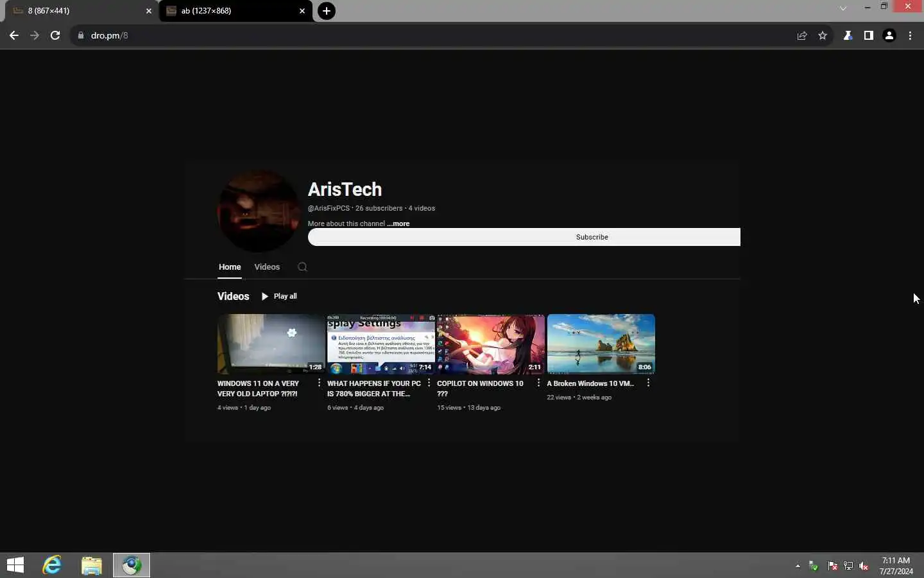Open the browser profile menu
Screen dimensions: 924x578
[889, 35]
